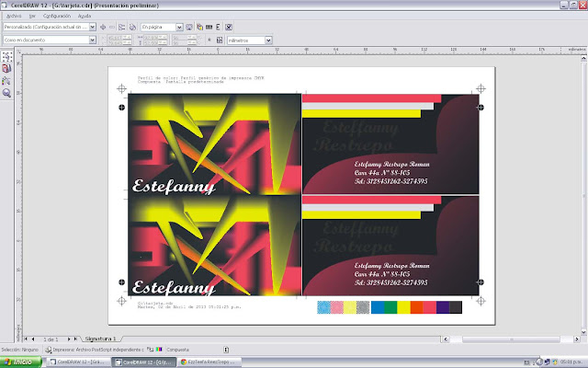Switch to active CorelDRAW 12 taskbar button
This screenshot has height=368, width=588.
143,362
